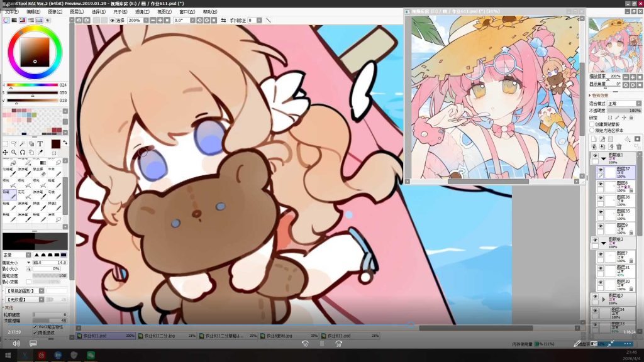The height and width of the screenshot is (362, 644).
Task: Open the 滤镜(T) menu
Action: (x=142, y=12)
